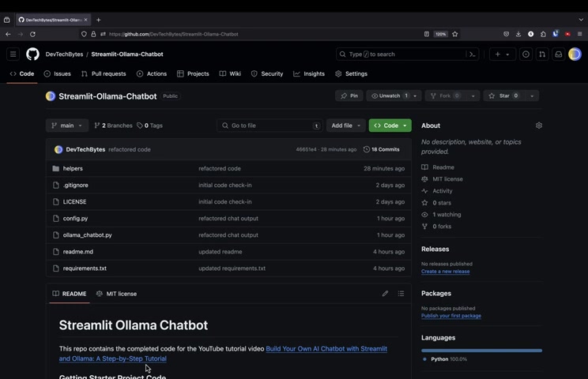Switch to the Projects tab
The image size is (588, 379).
pos(193,73)
